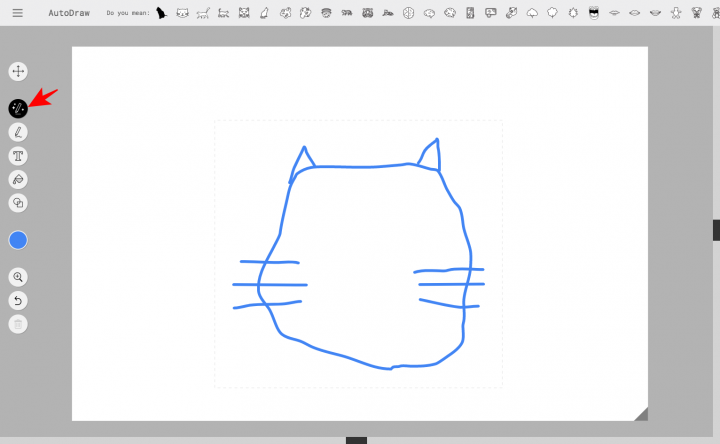This screenshot has width=720, height=444.
Task: Open the hamburger menu
Action: coord(17,13)
